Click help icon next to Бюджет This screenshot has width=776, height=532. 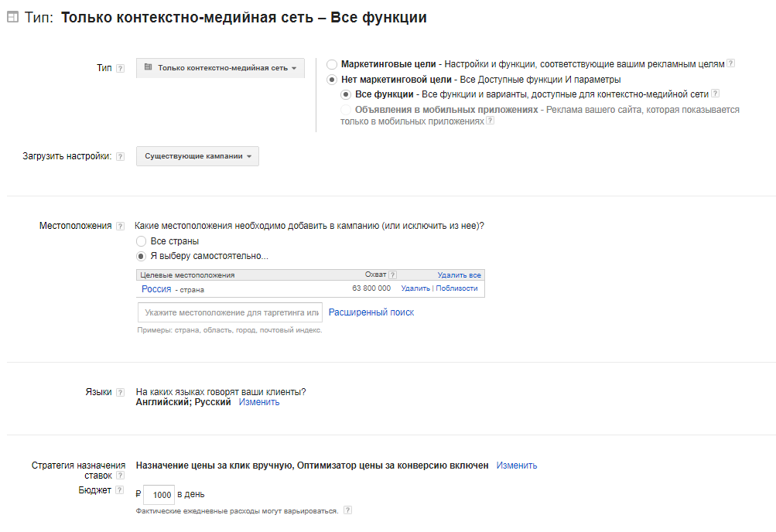[118, 492]
